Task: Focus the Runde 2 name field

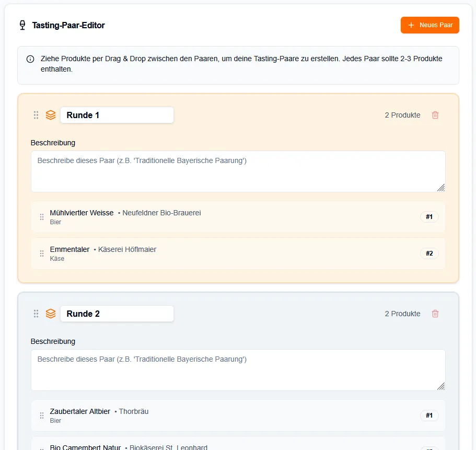Action: 117,314
